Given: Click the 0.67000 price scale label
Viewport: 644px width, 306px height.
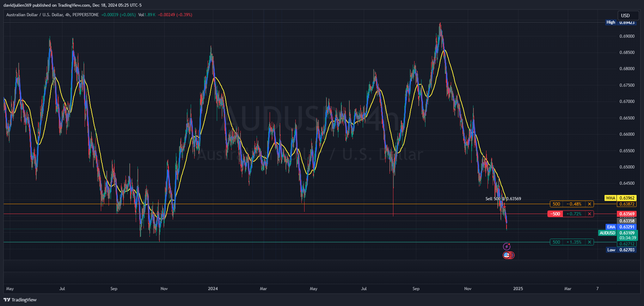Looking at the screenshot, I should 627,102.
